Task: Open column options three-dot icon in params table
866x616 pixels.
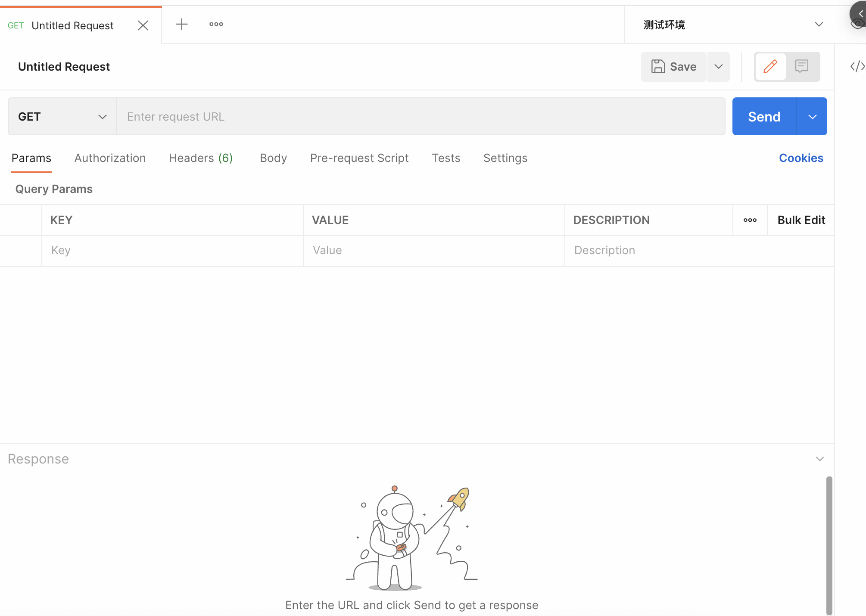Action: coord(750,220)
